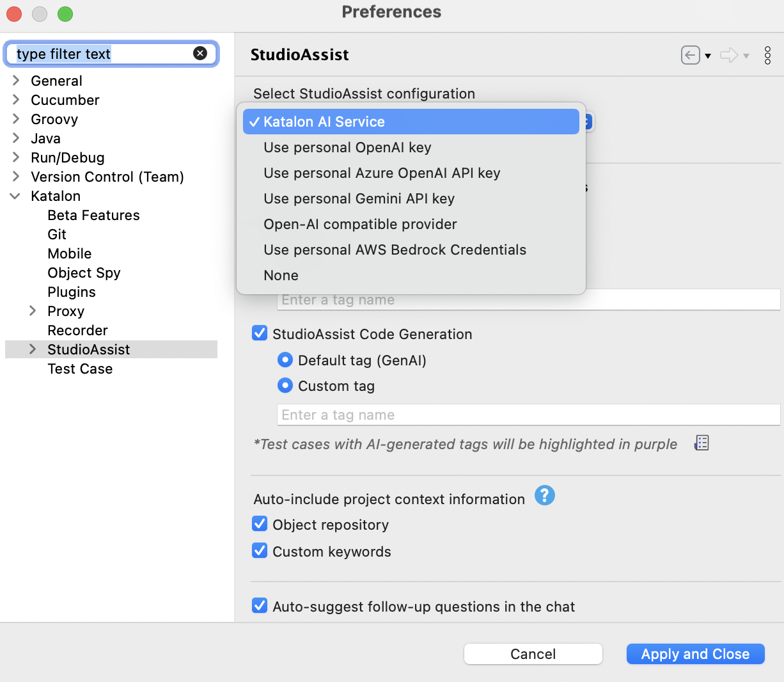Toggle StudioAssist Code Generation checkbox
Screen dimensions: 784x682
[x=260, y=333]
